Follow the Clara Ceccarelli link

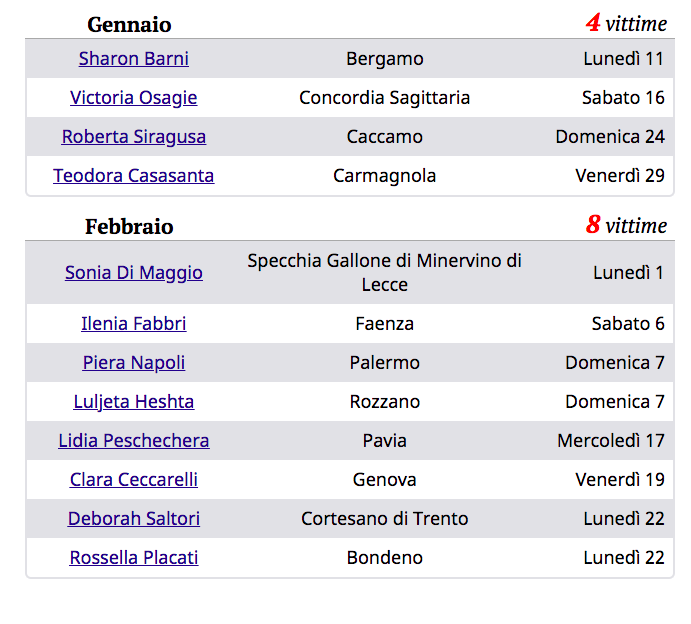coord(133,480)
